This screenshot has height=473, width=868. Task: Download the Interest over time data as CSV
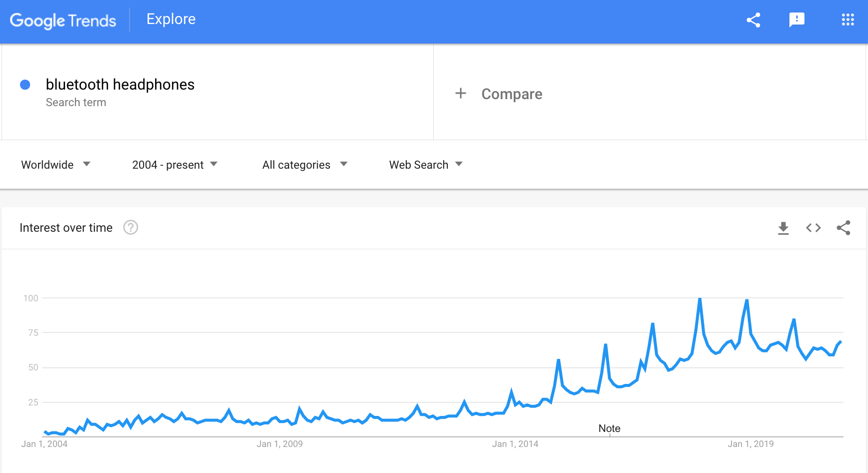pos(783,228)
